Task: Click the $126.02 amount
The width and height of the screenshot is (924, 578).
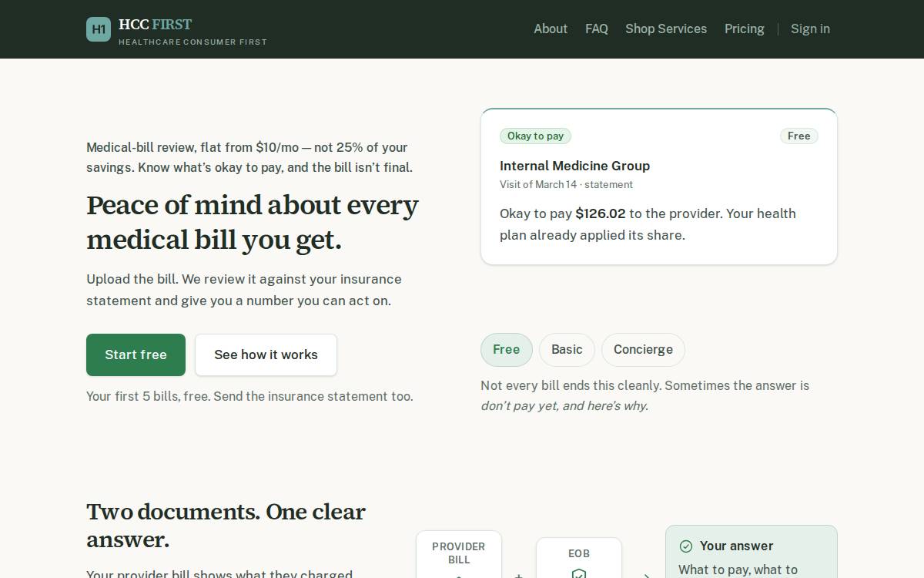Action: [601, 213]
